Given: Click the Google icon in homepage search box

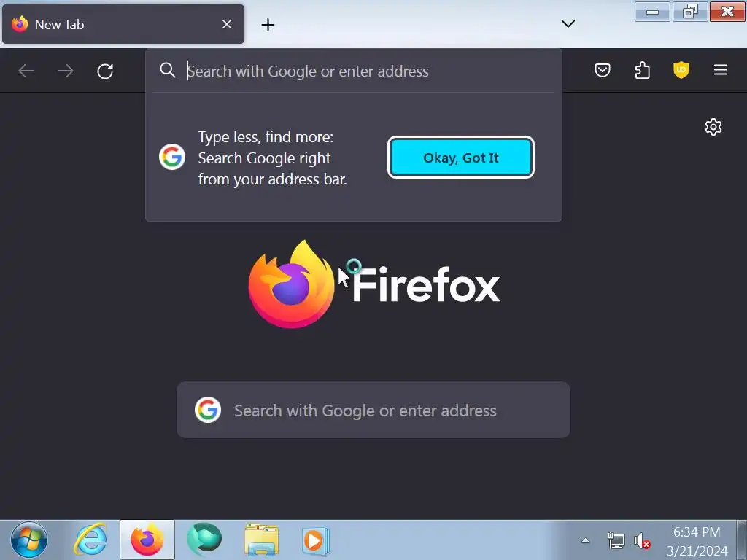Looking at the screenshot, I should 208,410.
